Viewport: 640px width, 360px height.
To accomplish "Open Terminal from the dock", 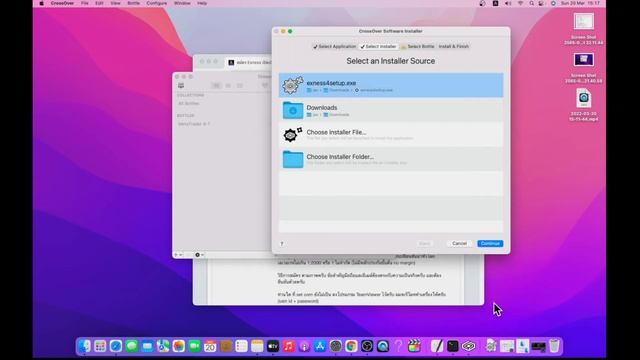I will [x=453, y=346].
